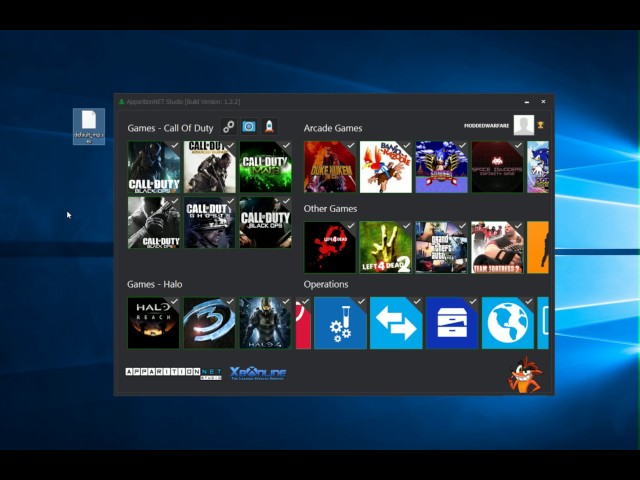Open the file cabinet operation tile
Viewport: 640px width, 480px height.
pyautogui.click(x=452, y=323)
